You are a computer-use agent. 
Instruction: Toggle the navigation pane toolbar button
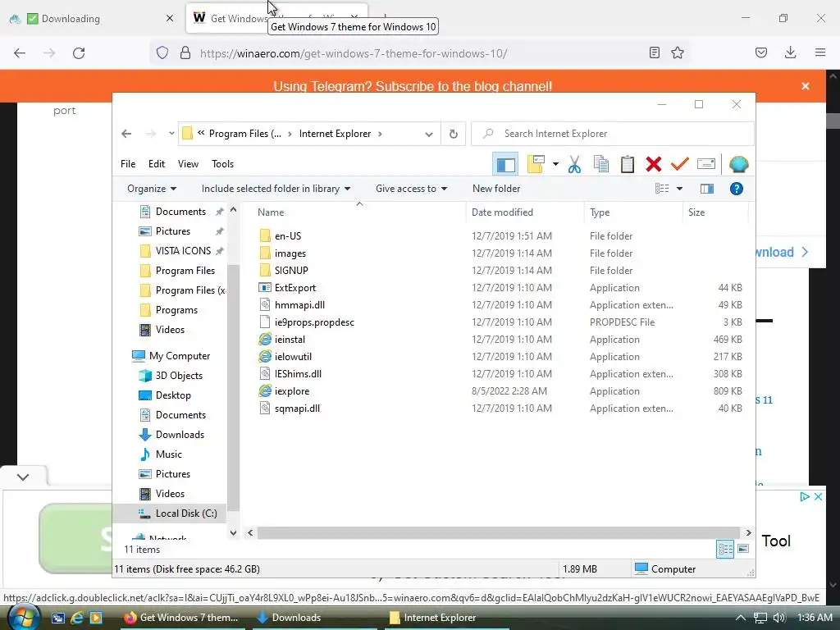[x=505, y=164]
